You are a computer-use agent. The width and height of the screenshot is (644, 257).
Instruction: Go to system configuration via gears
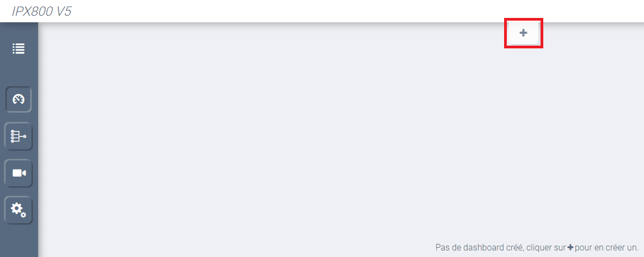[x=19, y=210]
